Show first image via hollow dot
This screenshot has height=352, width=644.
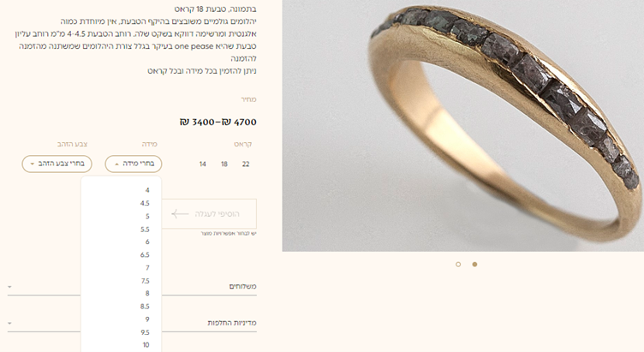[x=458, y=265]
